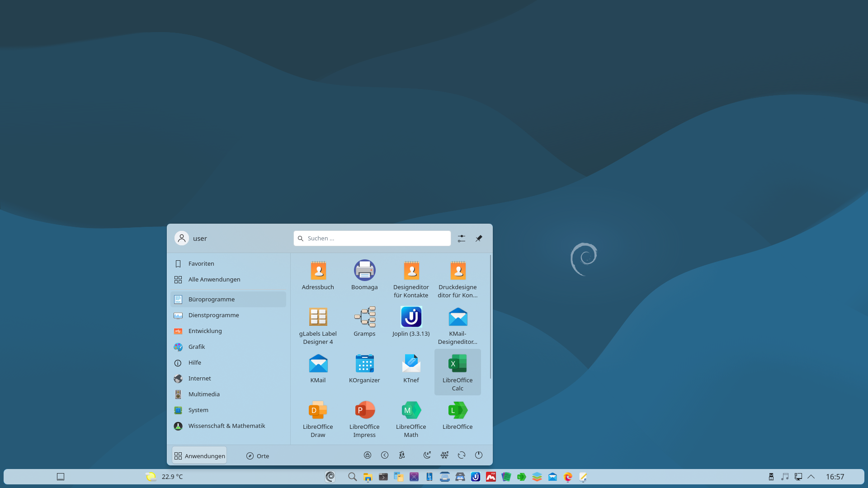Click the application grid scrollbar
Screen dimensions: 868x488
point(491,316)
